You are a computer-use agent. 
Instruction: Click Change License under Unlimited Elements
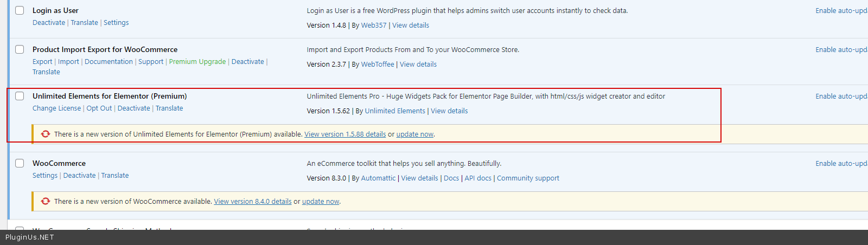click(56, 108)
